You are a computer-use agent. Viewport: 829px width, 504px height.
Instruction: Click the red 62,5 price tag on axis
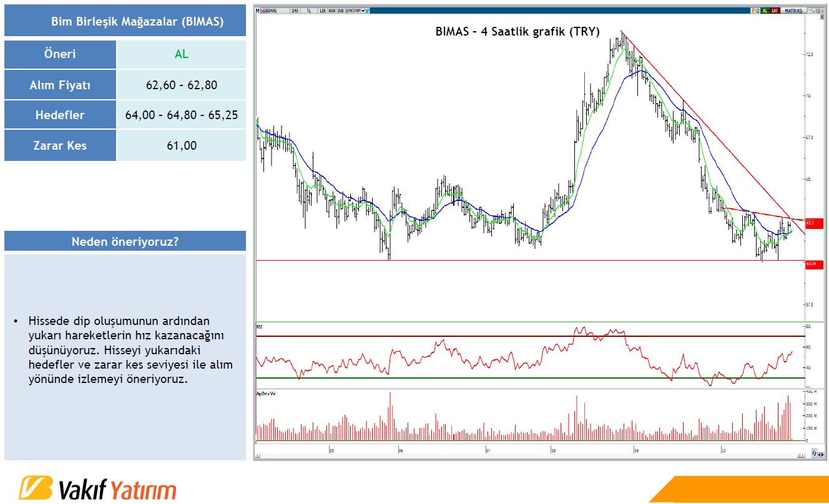tap(814, 223)
